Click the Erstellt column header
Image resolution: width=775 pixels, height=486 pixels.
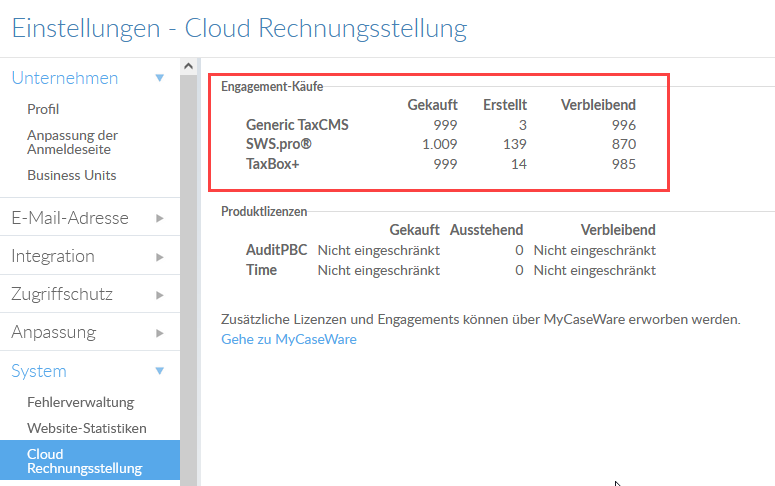coord(505,105)
